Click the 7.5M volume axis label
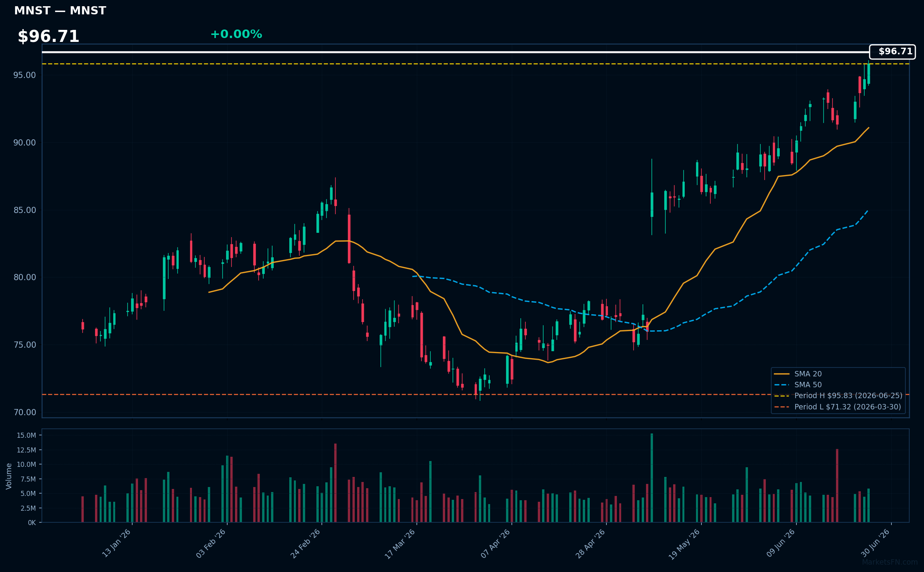924x572 pixels. click(x=28, y=479)
